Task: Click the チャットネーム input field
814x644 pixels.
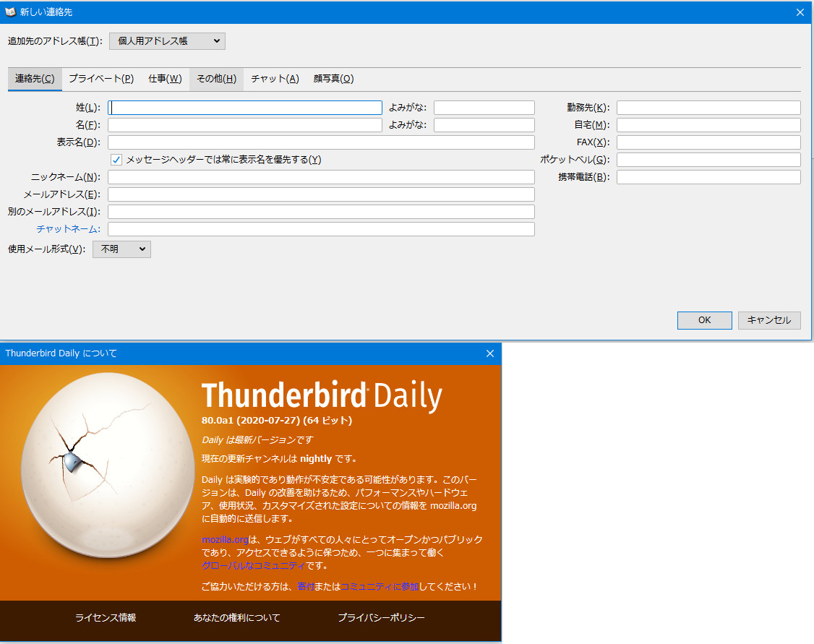Action: point(322,229)
